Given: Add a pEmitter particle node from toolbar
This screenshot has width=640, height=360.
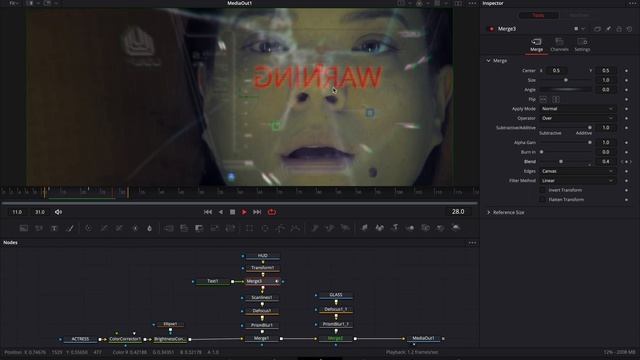Looking at the screenshot, I should point(314,228).
